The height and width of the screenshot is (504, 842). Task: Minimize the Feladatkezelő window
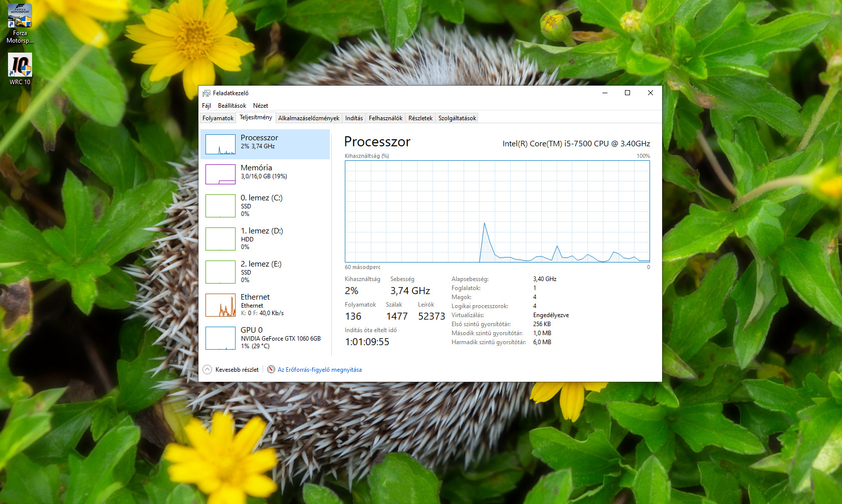605,93
